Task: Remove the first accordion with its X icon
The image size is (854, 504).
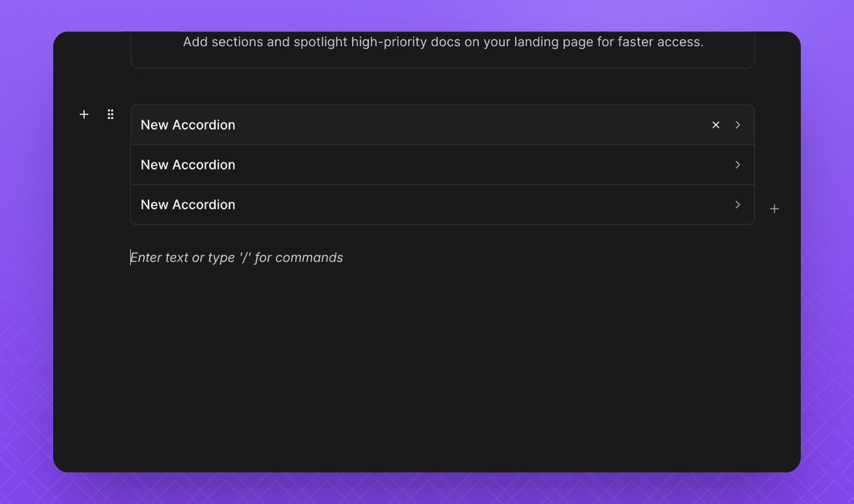Action: pos(715,125)
